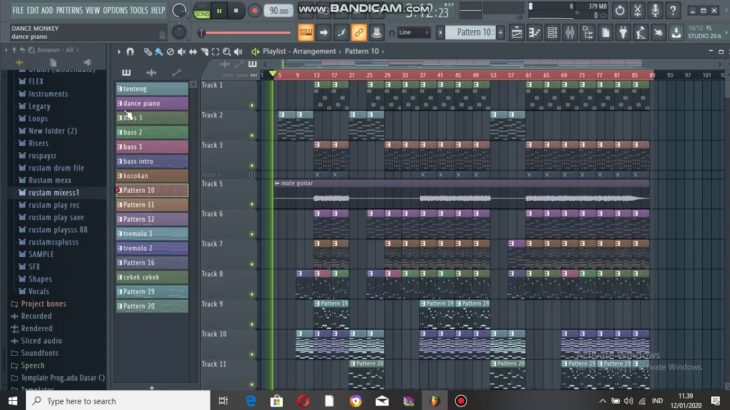Open the tempo tapper icon

tap(641, 33)
